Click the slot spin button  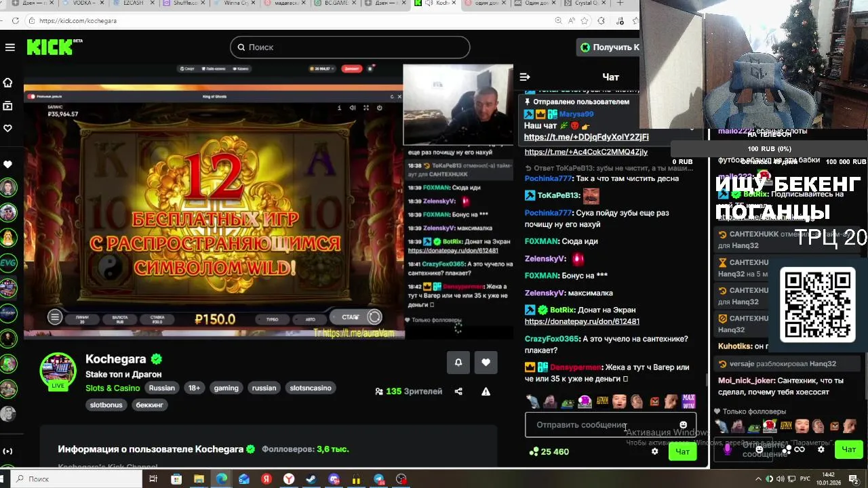(x=374, y=317)
